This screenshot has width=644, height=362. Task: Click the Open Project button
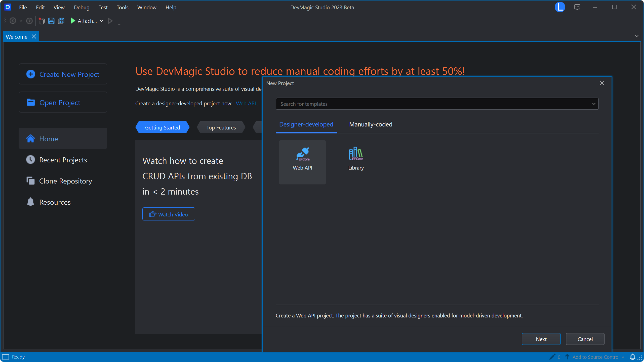tap(63, 102)
